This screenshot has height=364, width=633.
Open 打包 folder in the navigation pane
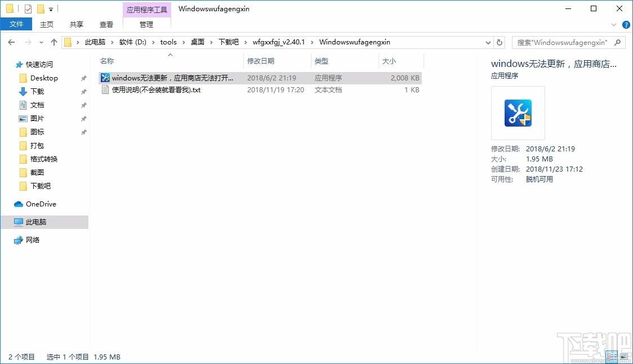tap(37, 146)
